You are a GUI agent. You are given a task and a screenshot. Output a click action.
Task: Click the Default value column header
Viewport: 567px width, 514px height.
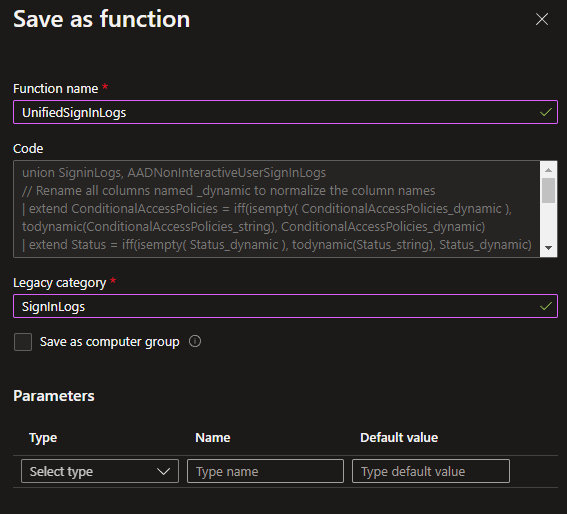click(x=399, y=438)
